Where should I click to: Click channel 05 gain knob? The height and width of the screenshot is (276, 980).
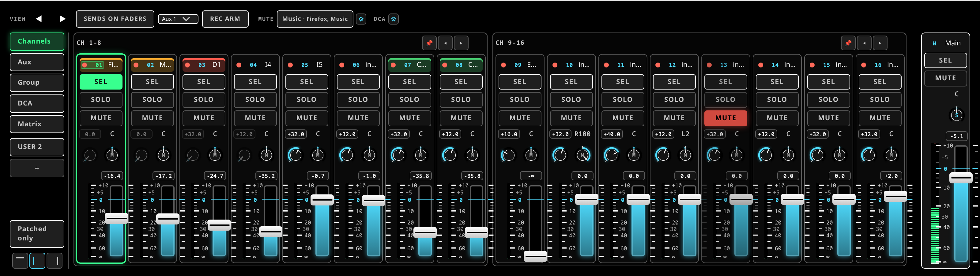pyautogui.click(x=295, y=155)
